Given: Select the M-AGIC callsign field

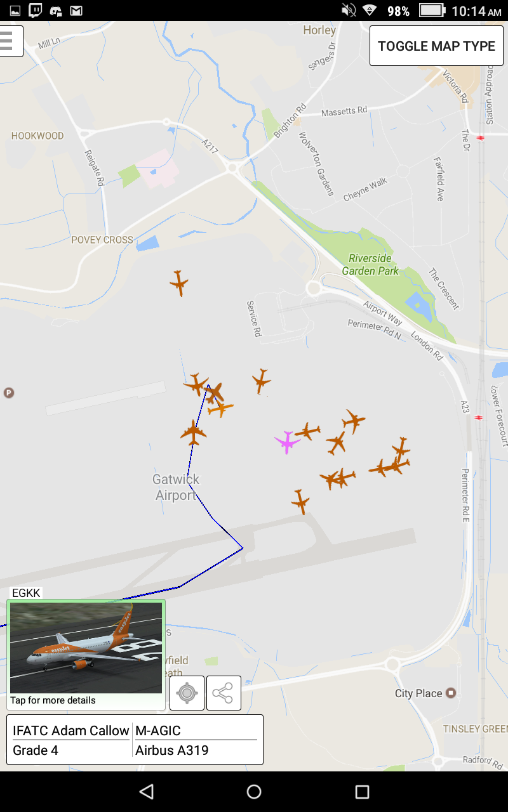Looking at the screenshot, I should 196,731.
